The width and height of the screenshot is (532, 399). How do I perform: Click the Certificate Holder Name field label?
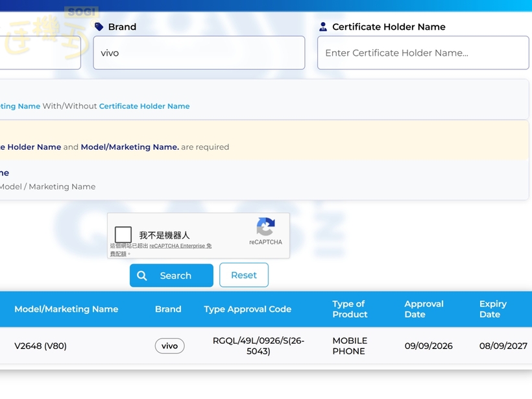coord(389,27)
